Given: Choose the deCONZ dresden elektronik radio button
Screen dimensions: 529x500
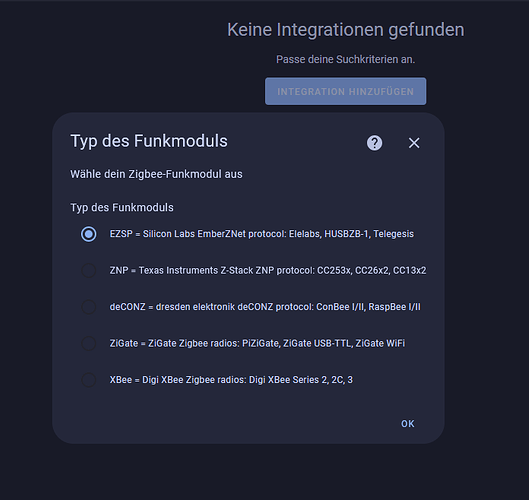Looking at the screenshot, I should tap(89, 307).
